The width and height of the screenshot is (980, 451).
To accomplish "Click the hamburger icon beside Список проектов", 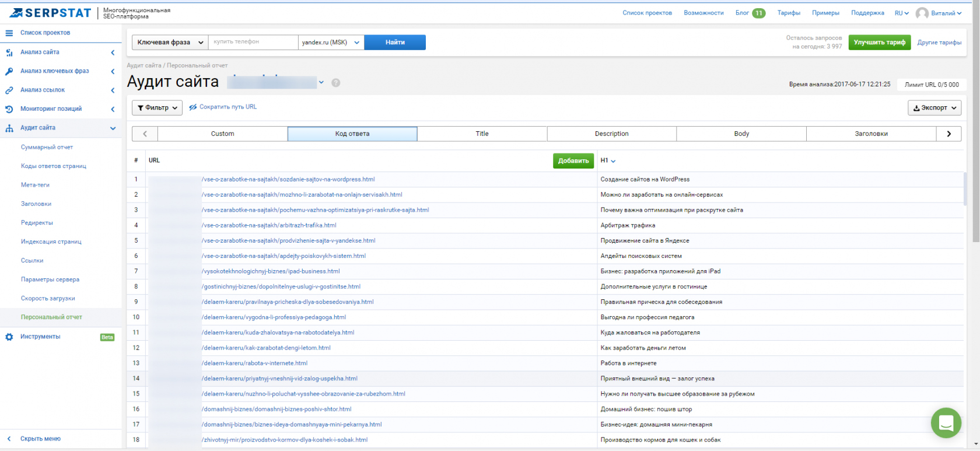I will point(9,33).
